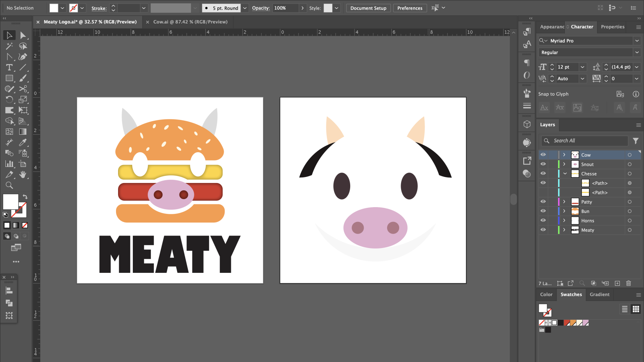Select the Hand tool
644x362 pixels.
[23, 175]
